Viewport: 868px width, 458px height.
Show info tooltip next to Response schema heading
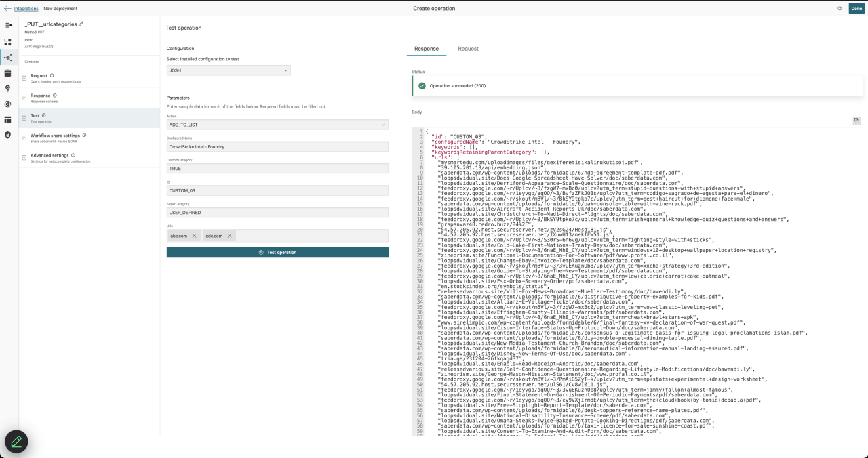click(x=55, y=96)
